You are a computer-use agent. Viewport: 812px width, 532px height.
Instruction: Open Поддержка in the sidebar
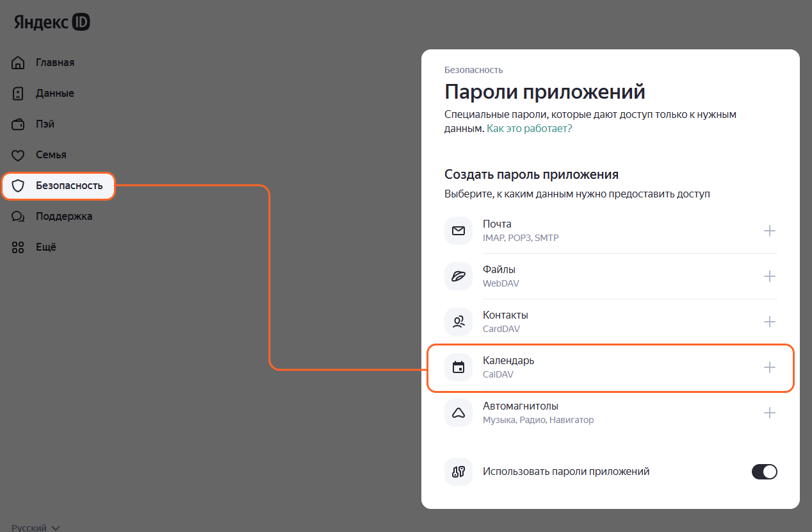[x=64, y=217]
